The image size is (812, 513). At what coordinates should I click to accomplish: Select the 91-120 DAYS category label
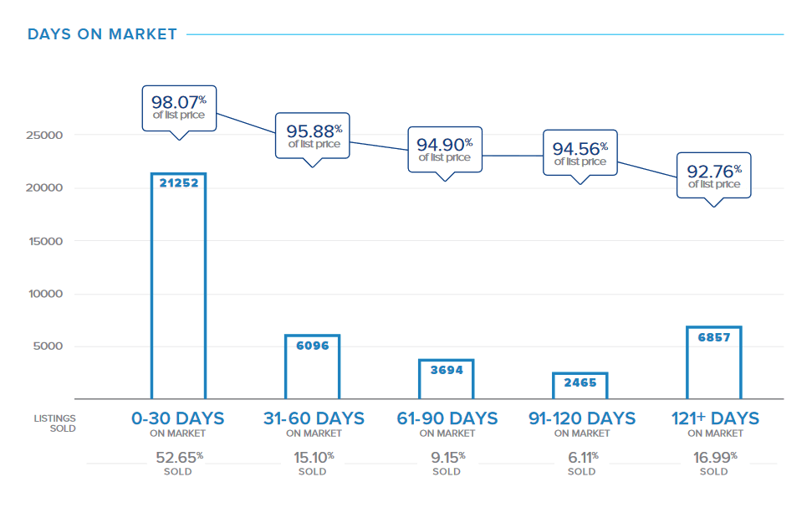(x=582, y=419)
